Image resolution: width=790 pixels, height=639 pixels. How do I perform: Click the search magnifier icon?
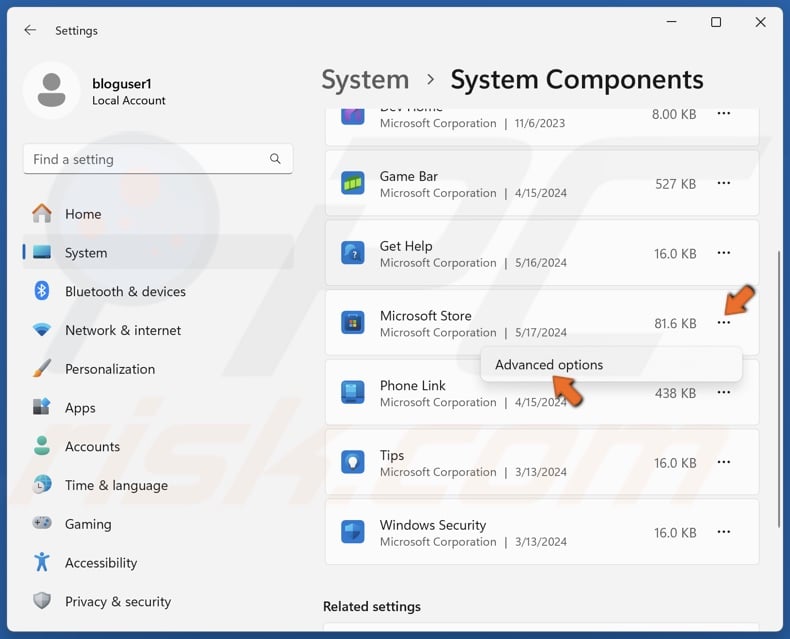275,159
